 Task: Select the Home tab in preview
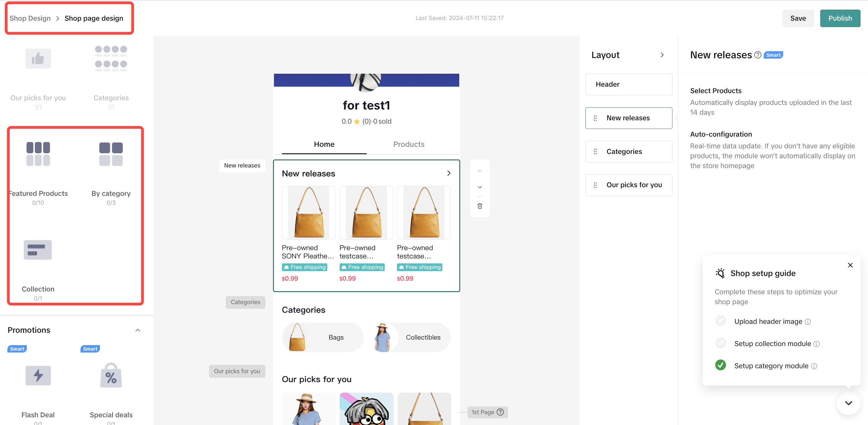point(324,144)
